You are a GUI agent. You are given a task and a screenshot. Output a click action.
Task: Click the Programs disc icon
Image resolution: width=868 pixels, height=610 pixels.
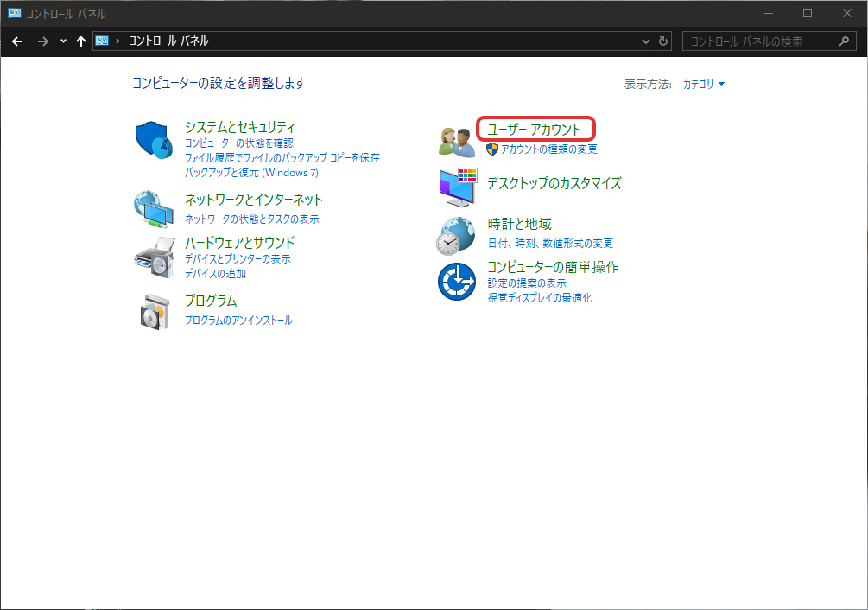pyautogui.click(x=155, y=312)
